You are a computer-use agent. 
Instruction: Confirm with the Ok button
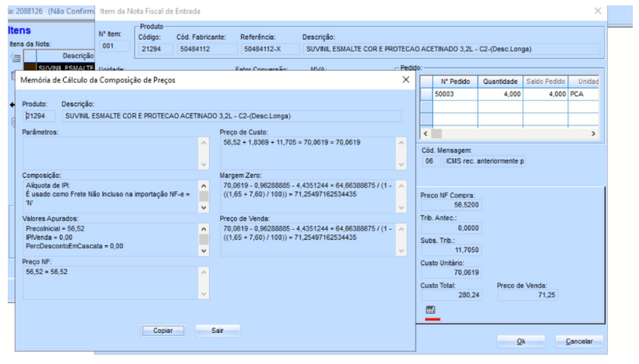[521, 342]
